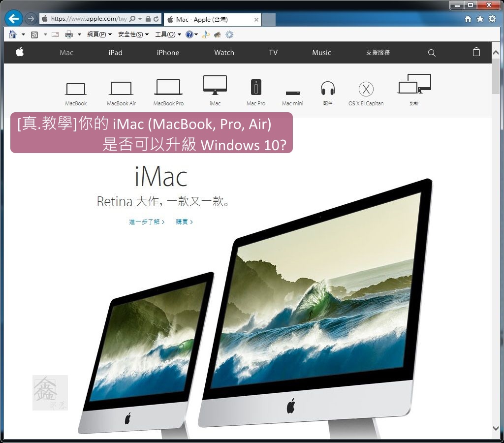Click the blue Help question mark icon
Viewport: 504px width, 443px height.
(189, 34)
